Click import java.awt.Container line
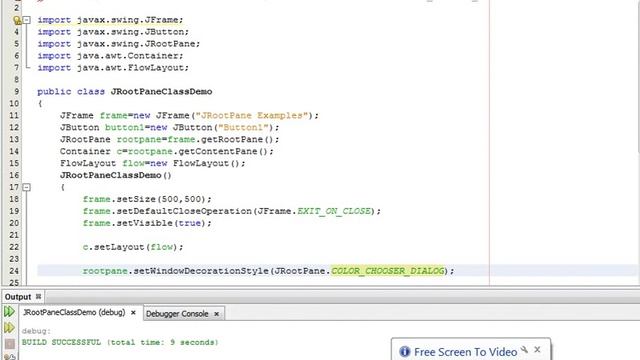640x360 pixels. 110,56
